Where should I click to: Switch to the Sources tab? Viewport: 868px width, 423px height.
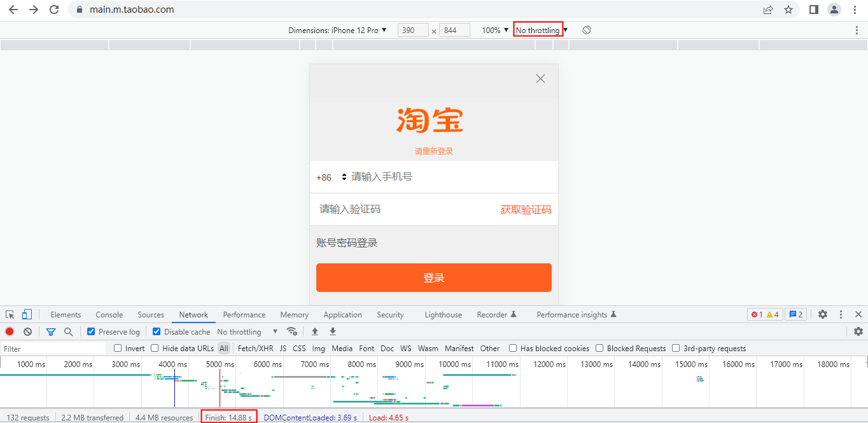point(151,314)
